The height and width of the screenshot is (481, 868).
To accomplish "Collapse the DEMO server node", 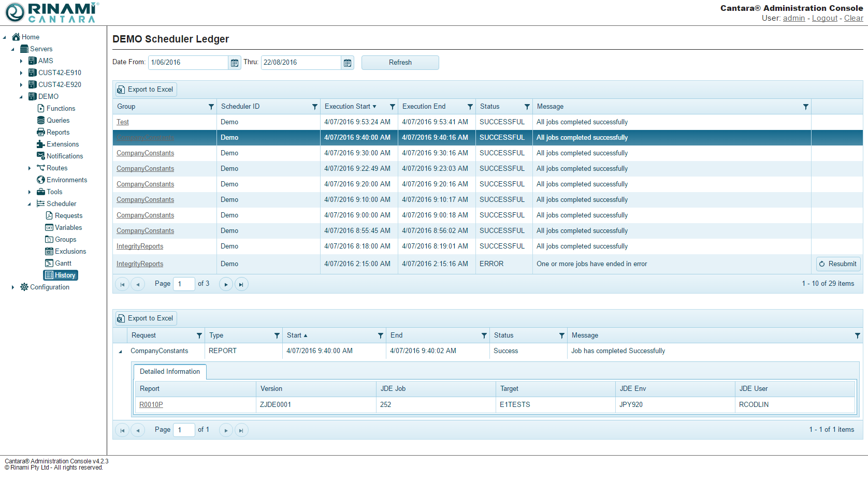I will click(21, 97).
